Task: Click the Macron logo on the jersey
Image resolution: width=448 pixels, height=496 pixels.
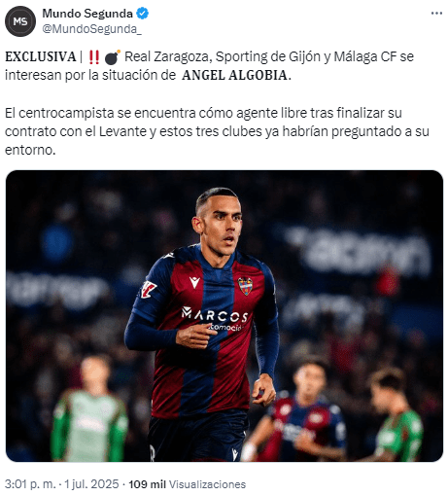Action: (194, 282)
